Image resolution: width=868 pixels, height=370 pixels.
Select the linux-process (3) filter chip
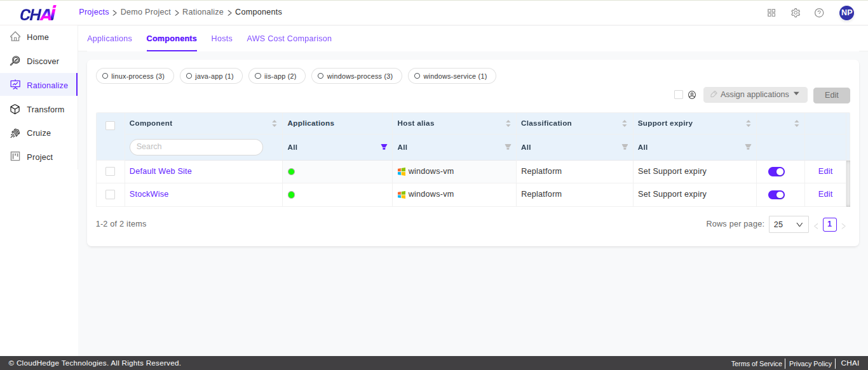[x=133, y=76]
